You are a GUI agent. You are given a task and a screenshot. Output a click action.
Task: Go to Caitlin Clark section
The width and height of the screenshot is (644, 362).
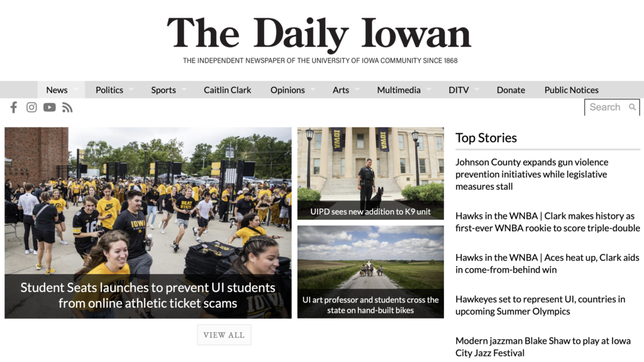[x=227, y=90]
